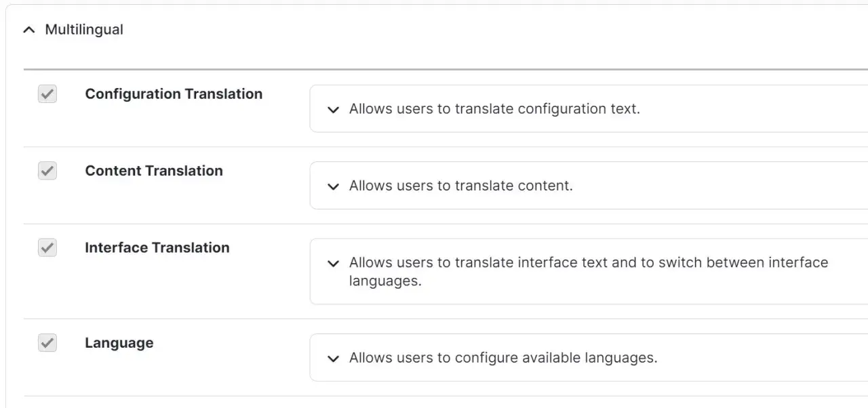Click the Language module name
This screenshot has height=408, width=868.
tap(119, 343)
